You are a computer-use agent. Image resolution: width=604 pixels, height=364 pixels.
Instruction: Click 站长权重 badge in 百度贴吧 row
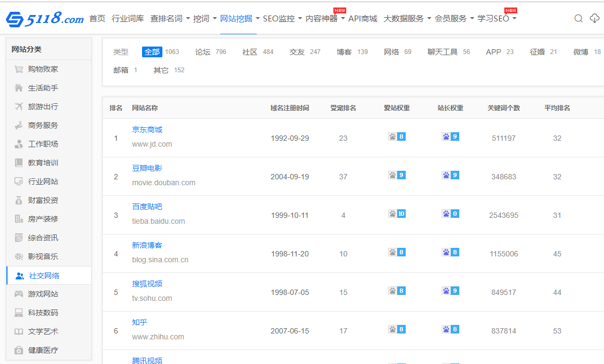450,214
